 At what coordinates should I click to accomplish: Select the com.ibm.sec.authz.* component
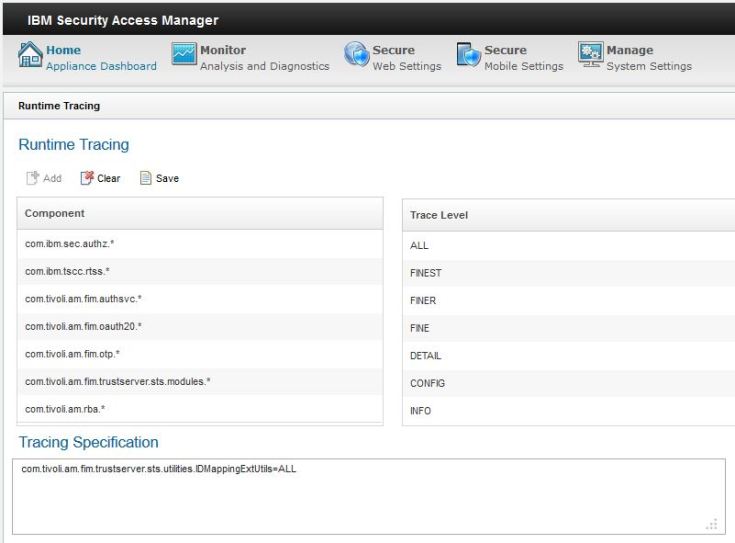(x=70, y=244)
